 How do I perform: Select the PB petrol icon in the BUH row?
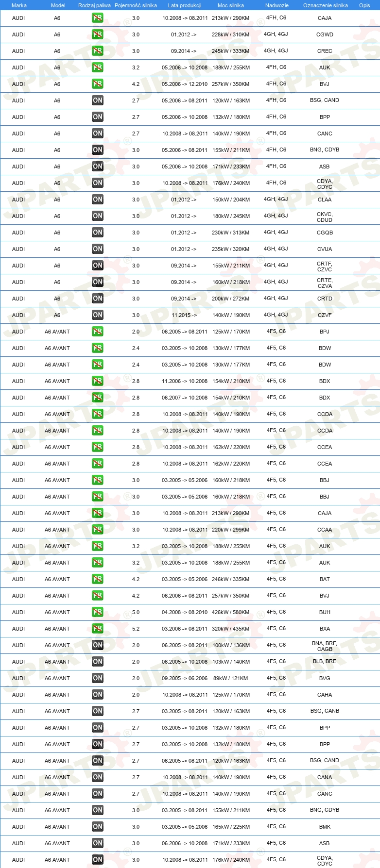[98, 612]
